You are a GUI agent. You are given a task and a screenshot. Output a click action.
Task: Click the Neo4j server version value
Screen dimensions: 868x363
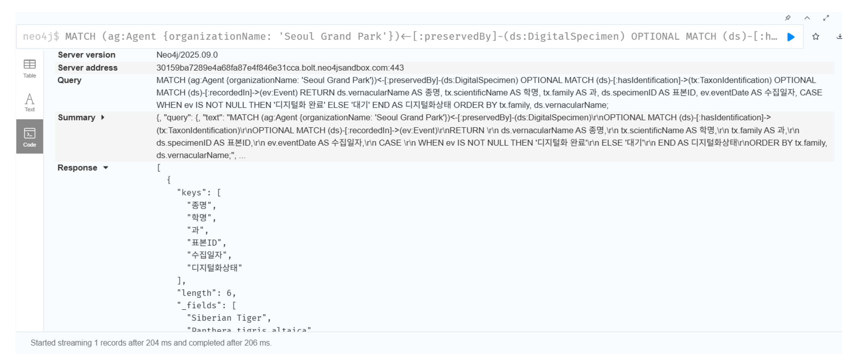(x=187, y=55)
